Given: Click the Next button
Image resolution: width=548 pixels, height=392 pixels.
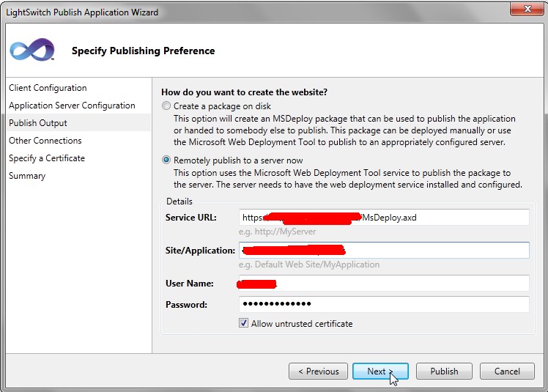Looking at the screenshot, I should coord(379,371).
